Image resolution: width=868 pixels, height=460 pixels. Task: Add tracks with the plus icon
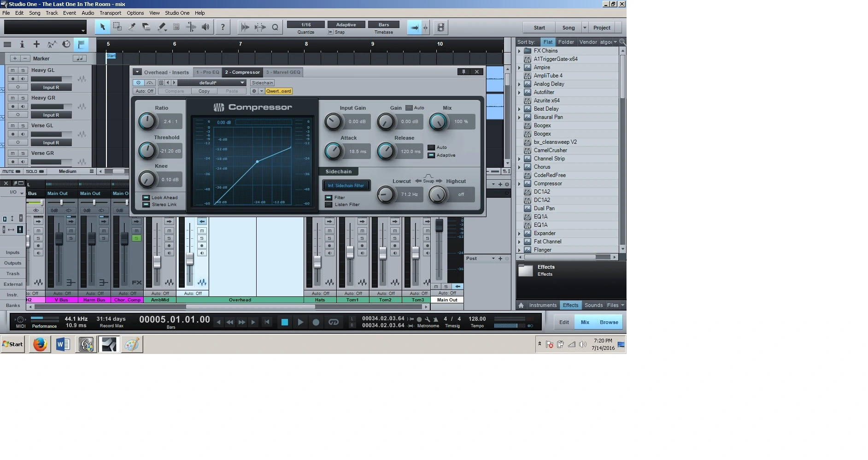click(36, 44)
